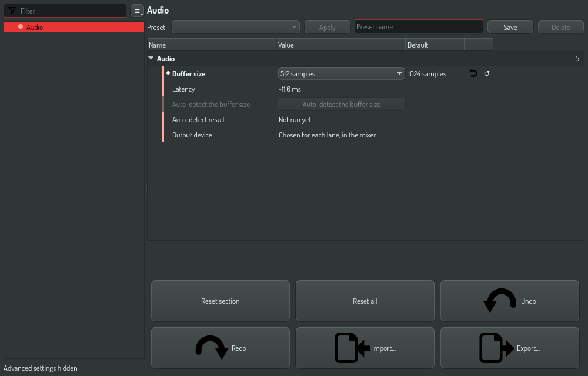
Task: Click 'Chosen for each lane, in the mixer'
Action: pyautogui.click(x=327, y=135)
